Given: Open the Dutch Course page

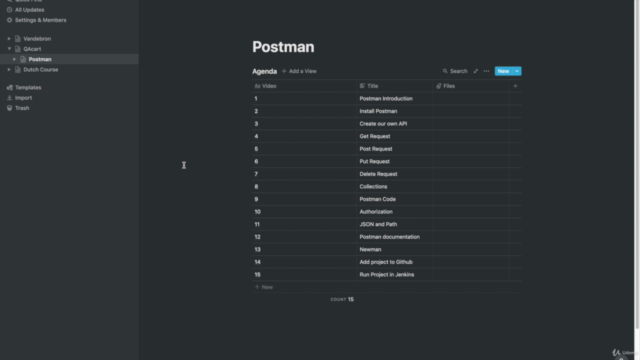Looking at the screenshot, I should point(40,70).
